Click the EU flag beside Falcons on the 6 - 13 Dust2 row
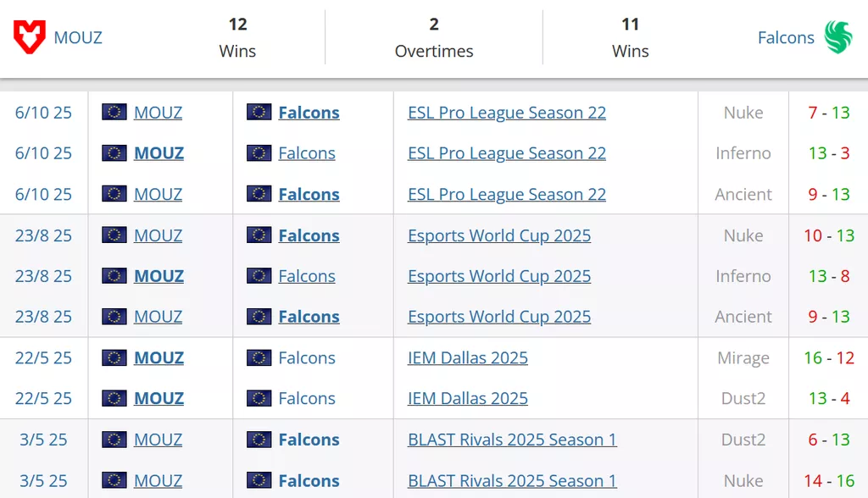The image size is (868, 498). (x=259, y=440)
